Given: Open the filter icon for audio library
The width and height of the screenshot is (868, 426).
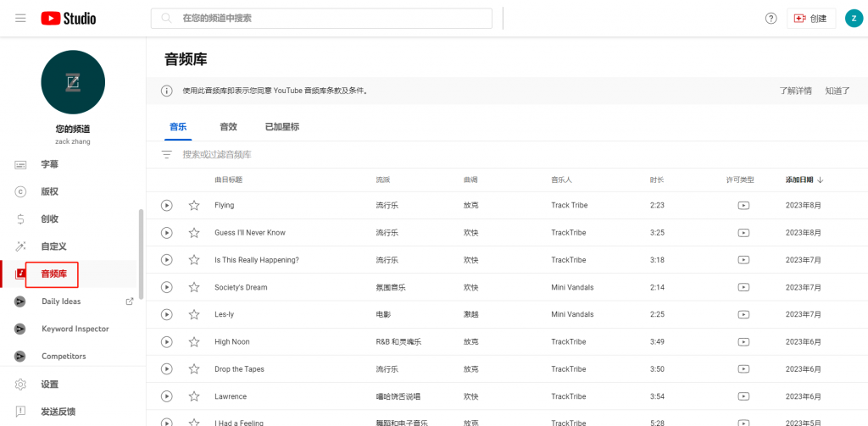Looking at the screenshot, I should pyautogui.click(x=167, y=155).
